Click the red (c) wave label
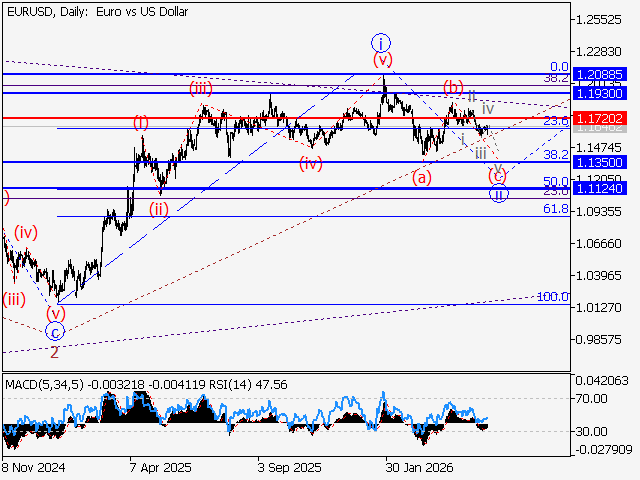This screenshot has width=640, height=480. pyautogui.click(x=498, y=176)
